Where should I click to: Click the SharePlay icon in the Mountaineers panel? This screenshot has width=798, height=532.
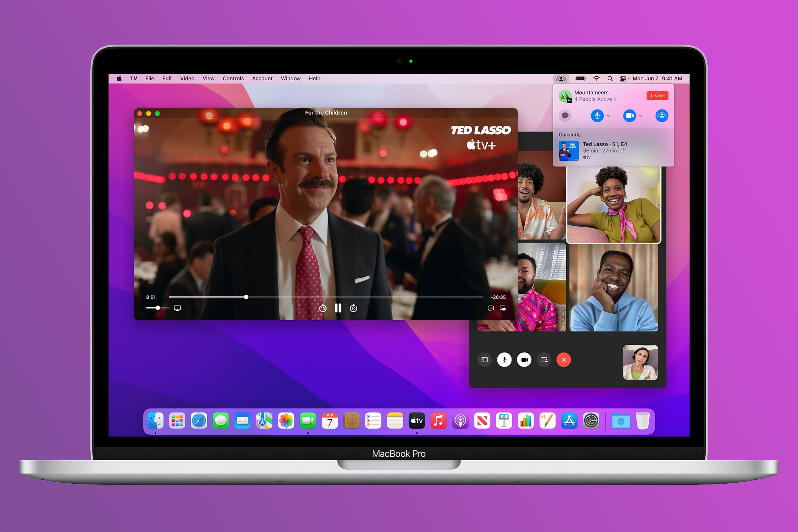[x=662, y=116]
